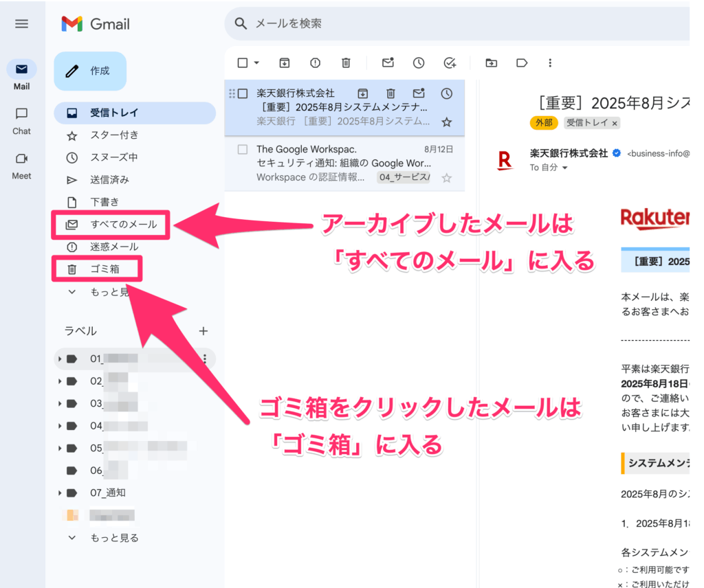Click the Rakuten logo in the email body

[655, 218]
